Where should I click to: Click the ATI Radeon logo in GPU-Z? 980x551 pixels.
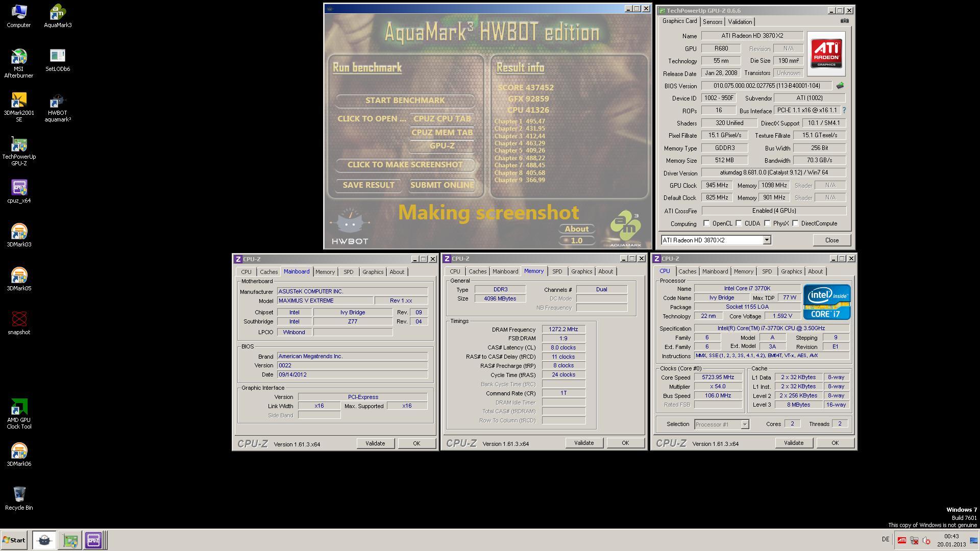[x=826, y=54]
